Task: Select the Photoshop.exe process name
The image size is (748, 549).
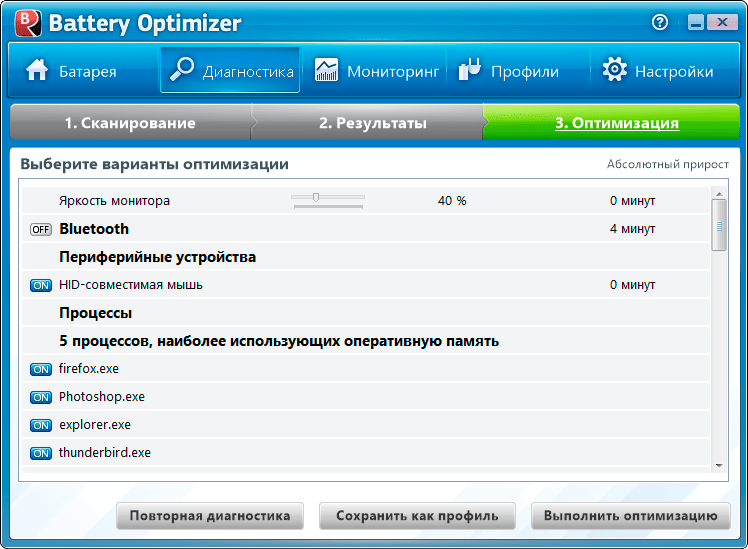Action: [x=102, y=397]
